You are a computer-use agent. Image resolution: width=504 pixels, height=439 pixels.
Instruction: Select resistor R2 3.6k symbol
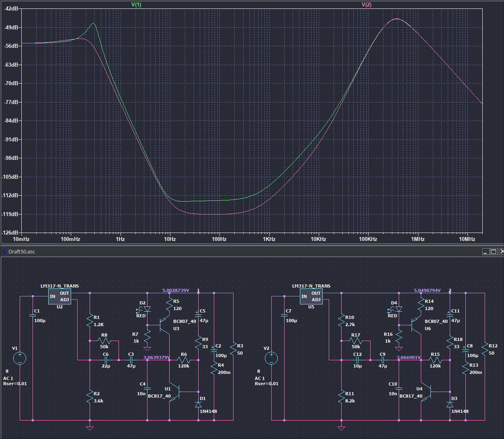coord(90,397)
